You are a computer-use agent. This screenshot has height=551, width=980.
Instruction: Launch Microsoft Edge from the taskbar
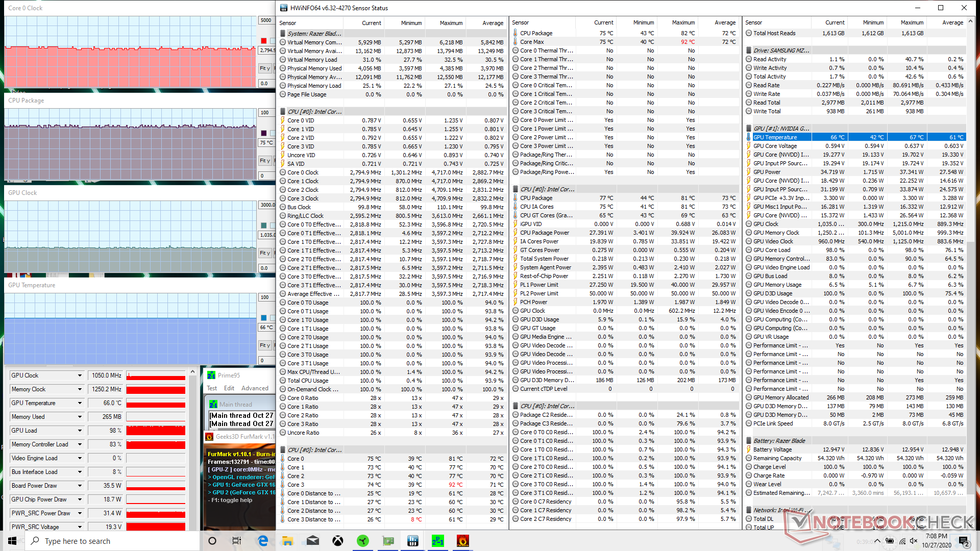pyautogui.click(x=263, y=541)
